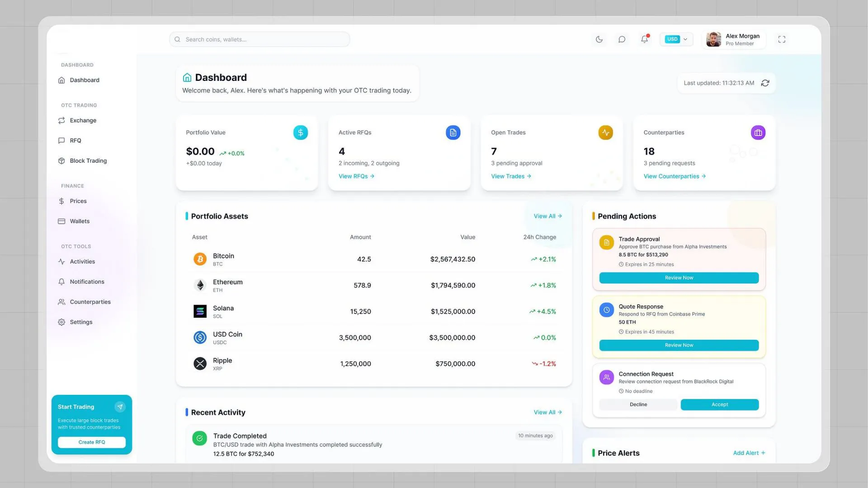Click View All in Portfolio Assets
The image size is (868, 488).
click(x=547, y=216)
